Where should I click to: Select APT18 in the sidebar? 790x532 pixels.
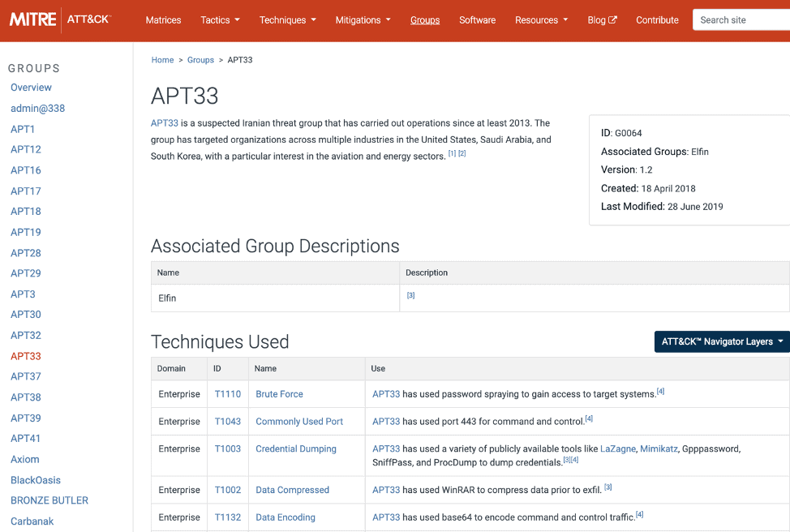click(x=26, y=212)
